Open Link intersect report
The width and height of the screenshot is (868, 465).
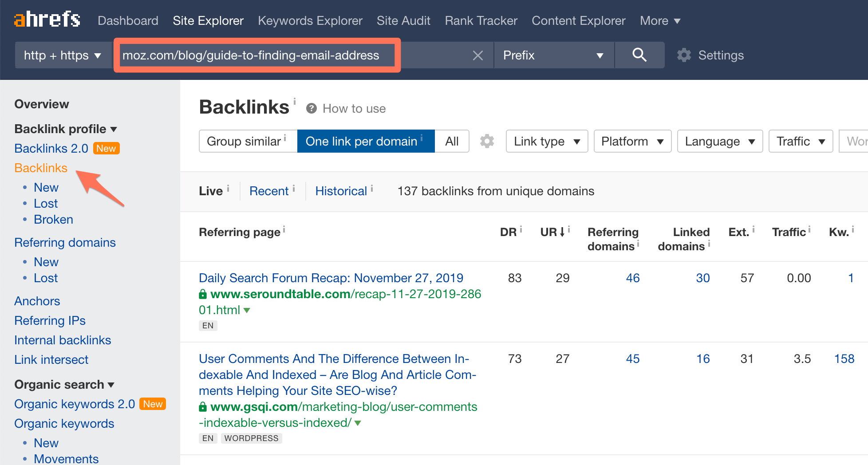point(51,359)
